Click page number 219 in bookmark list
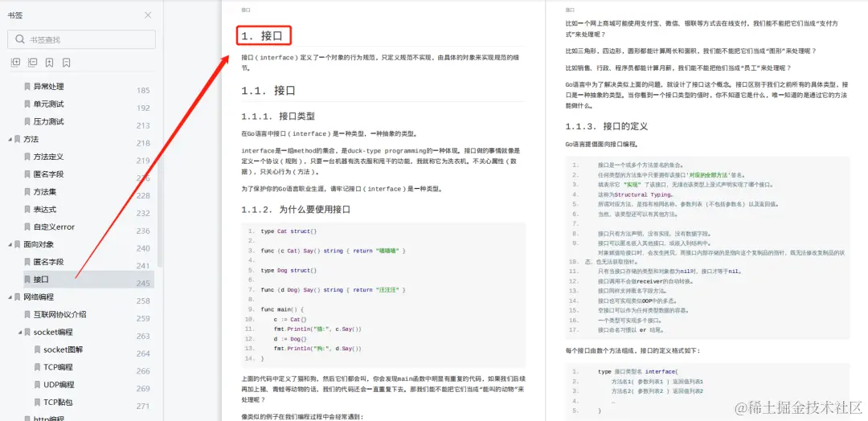Image resolution: width=868 pixels, height=421 pixels. [143, 161]
